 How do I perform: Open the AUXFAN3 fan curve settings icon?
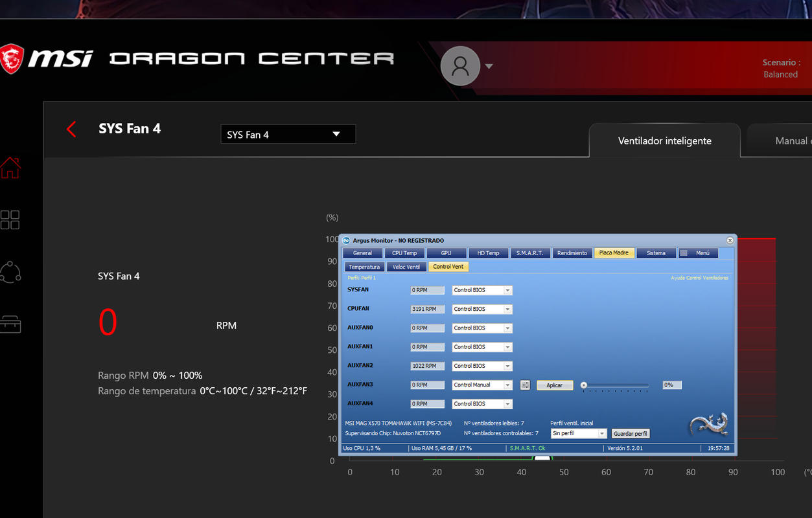pos(525,385)
